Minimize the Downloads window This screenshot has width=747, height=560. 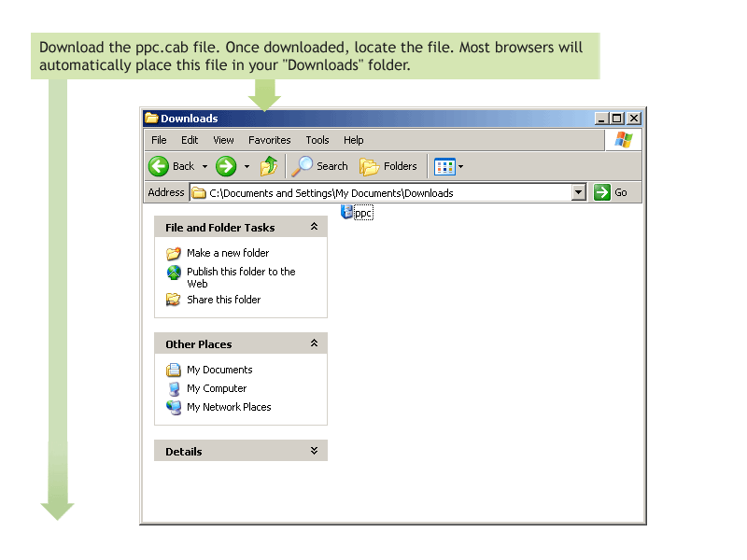tap(601, 119)
